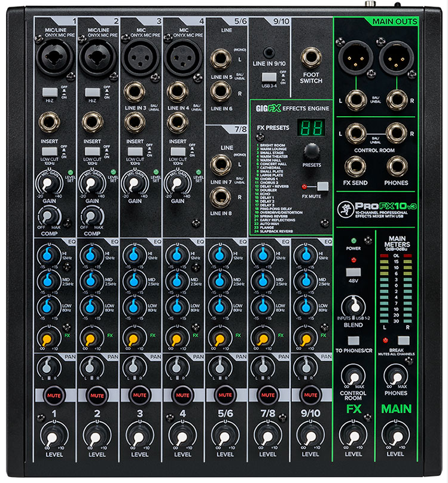Click channel 3 PAN knob
Viewport: 448px width, 483px height.
(x=133, y=367)
